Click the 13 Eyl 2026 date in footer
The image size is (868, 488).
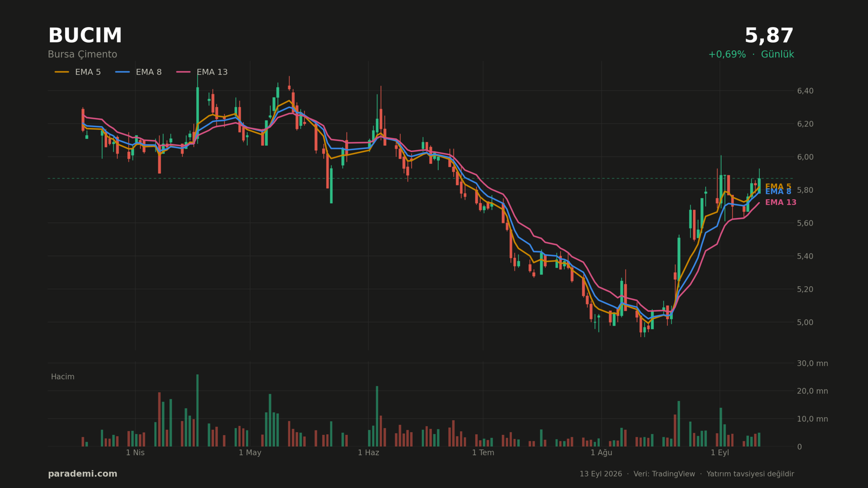(x=601, y=474)
